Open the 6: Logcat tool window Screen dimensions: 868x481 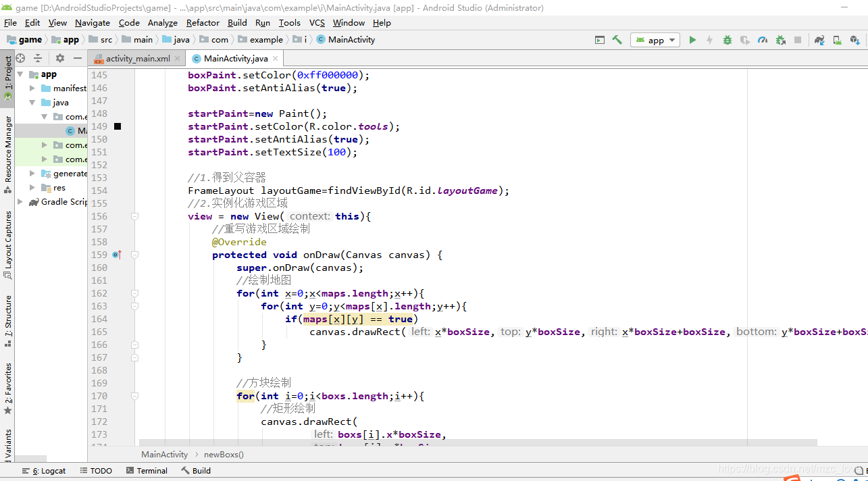44,471
